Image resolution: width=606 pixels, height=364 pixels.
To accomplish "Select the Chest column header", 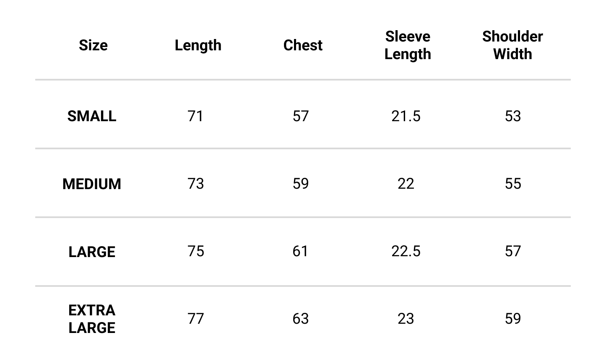I will pyautogui.click(x=303, y=45).
